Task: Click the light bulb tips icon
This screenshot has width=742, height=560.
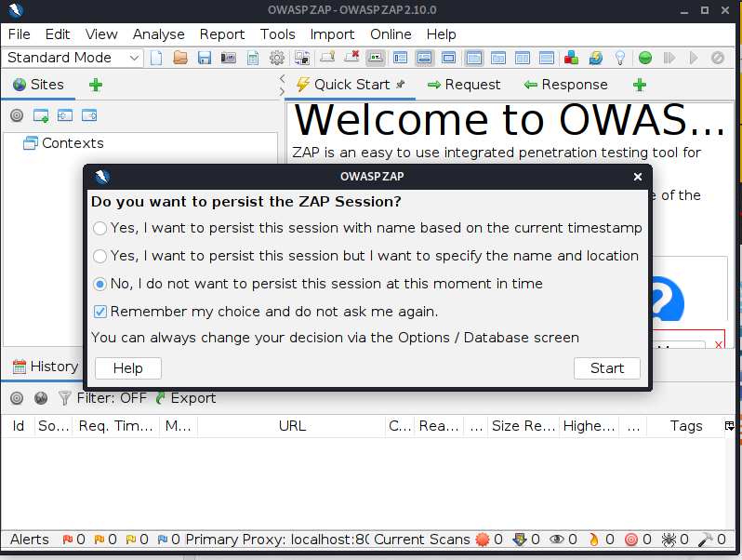Action: (620, 58)
